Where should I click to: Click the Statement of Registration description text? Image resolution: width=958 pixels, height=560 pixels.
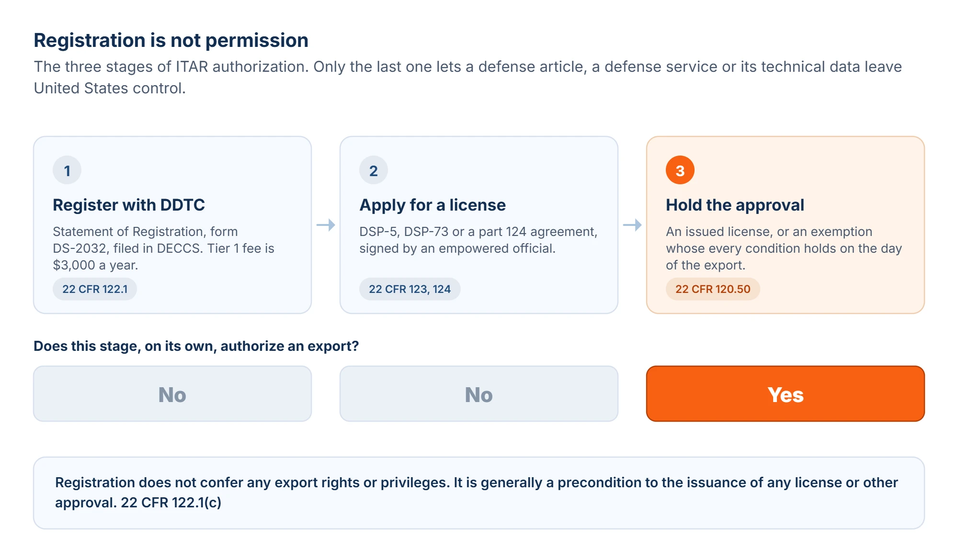point(163,248)
